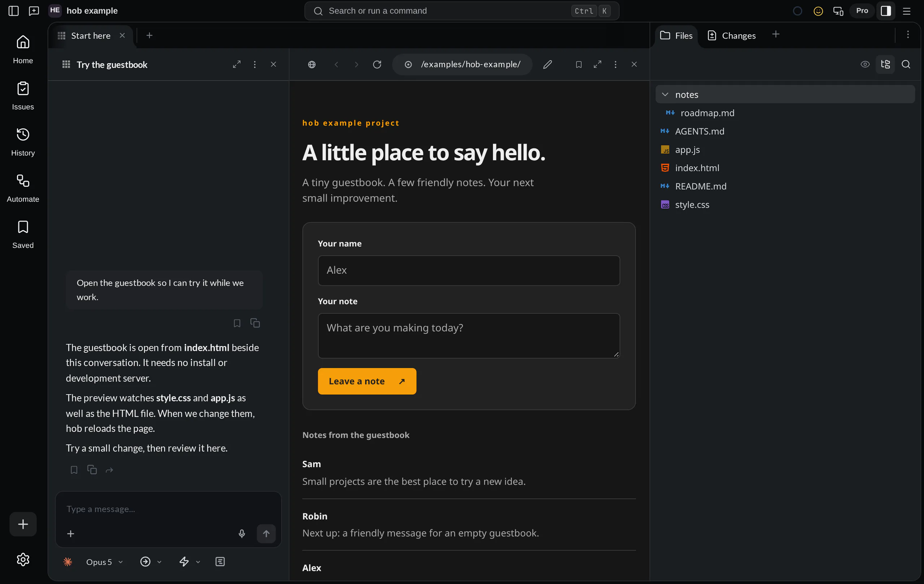Open roadmap.md in the file tree
924x584 pixels.
785,113
